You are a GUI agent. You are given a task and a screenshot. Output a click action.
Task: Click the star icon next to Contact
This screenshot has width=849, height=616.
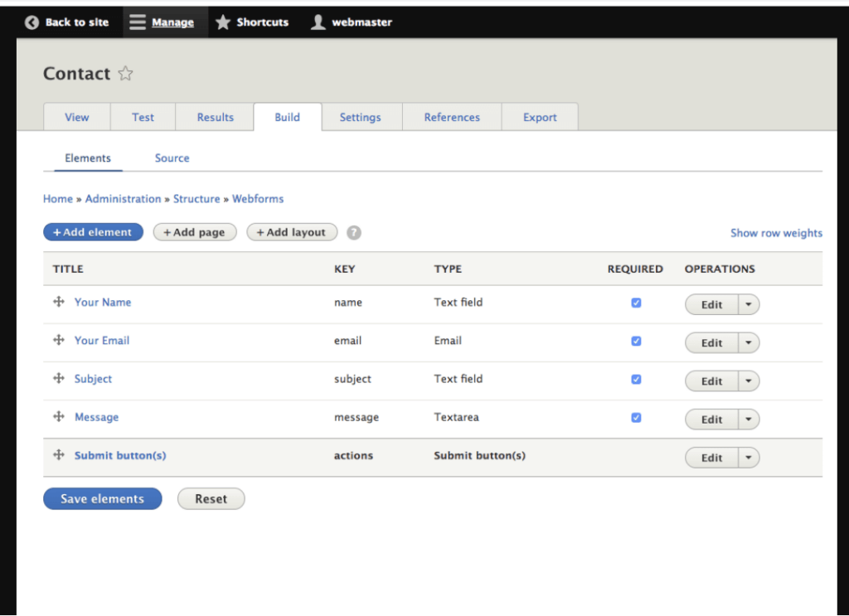coord(125,74)
